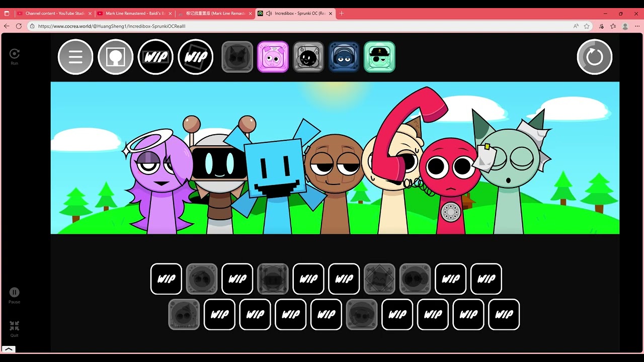Select the pink pig sound icon

coord(273,57)
